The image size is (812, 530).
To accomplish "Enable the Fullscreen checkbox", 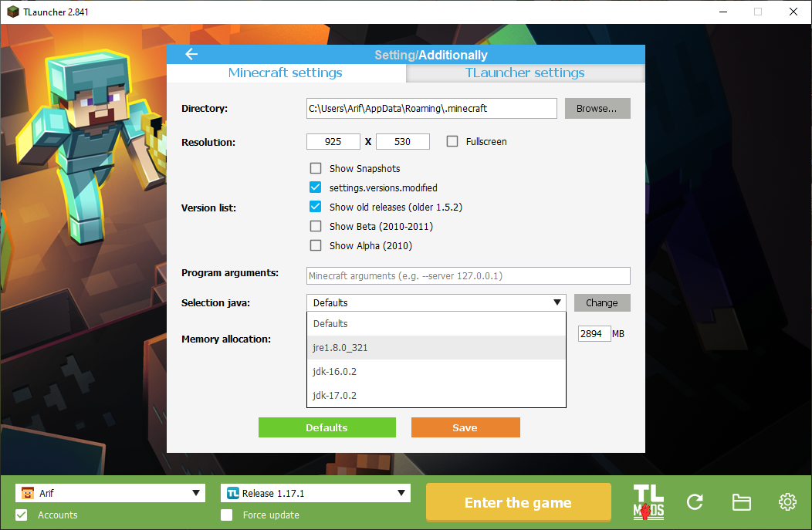I will point(452,141).
